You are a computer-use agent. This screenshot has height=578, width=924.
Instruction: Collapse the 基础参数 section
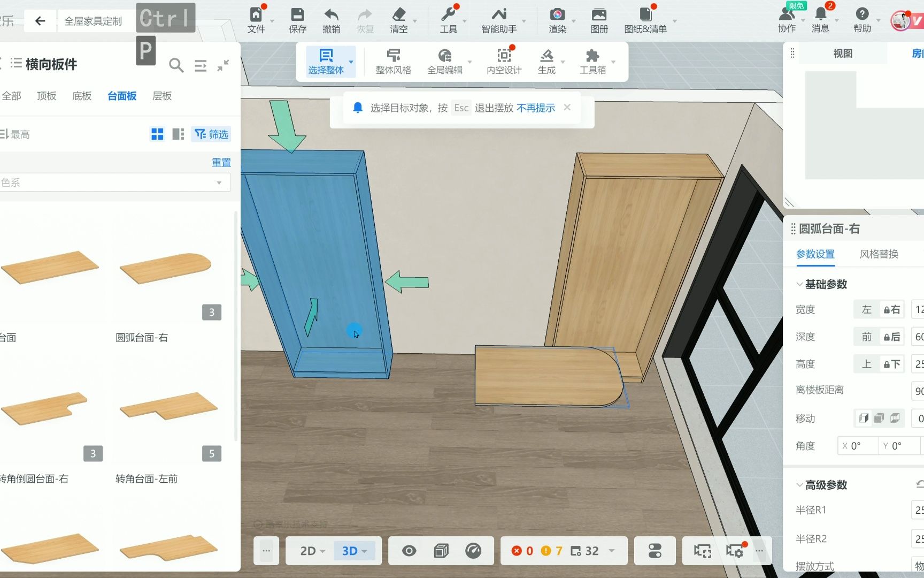799,284
